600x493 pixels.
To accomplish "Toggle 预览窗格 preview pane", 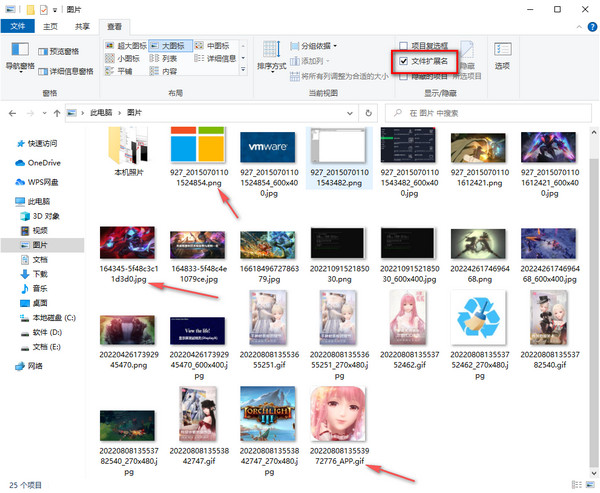I will tap(64, 51).
